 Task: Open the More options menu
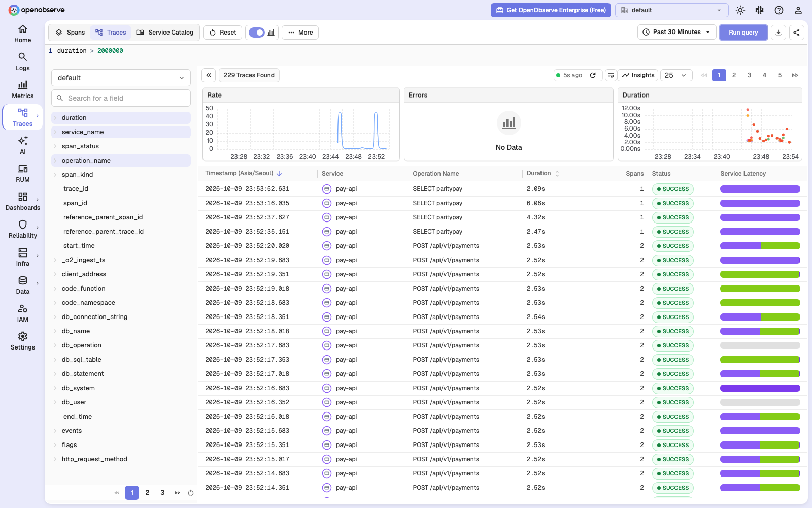click(x=300, y=33)
